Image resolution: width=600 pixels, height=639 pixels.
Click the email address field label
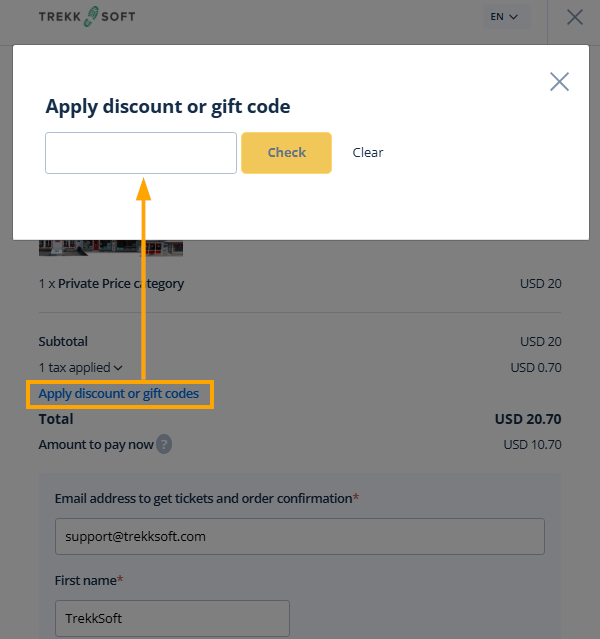[203, 498]
